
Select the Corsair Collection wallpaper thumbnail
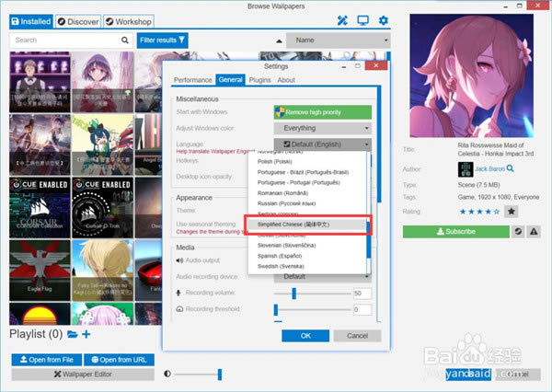(40, 207)
